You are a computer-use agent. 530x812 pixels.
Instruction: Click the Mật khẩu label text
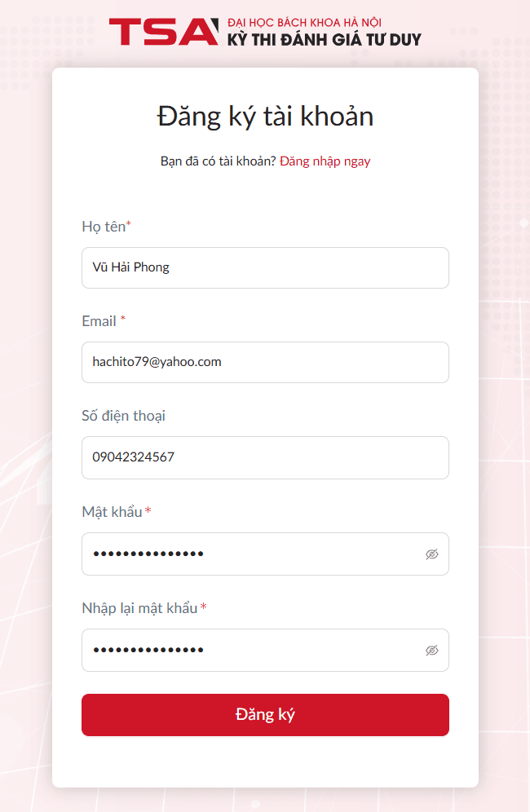(113, 512)
